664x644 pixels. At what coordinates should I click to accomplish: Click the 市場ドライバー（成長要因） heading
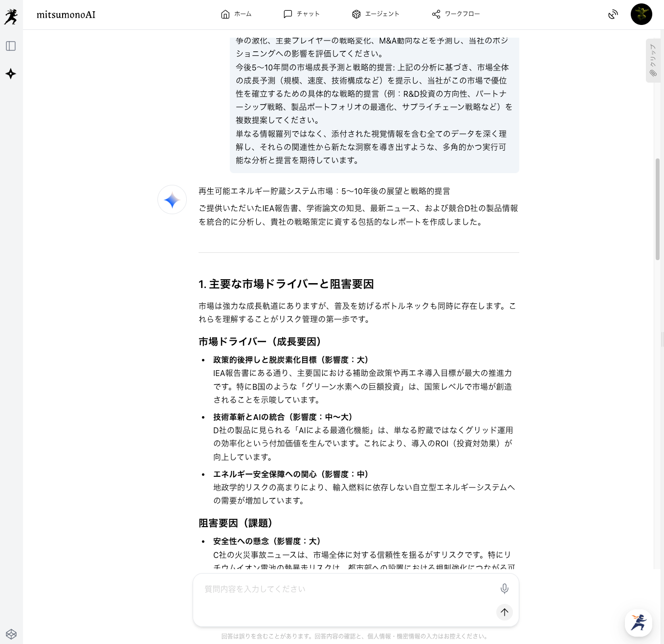(x=260, y=342)
